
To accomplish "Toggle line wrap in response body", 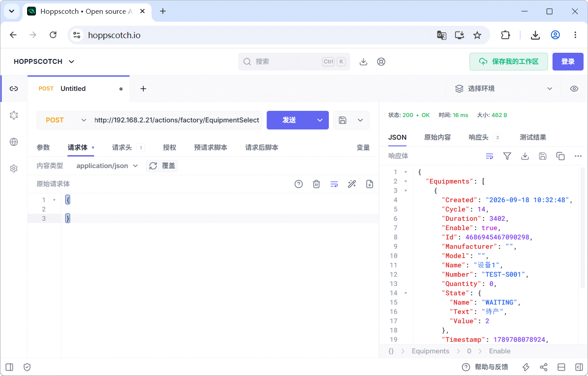I will tap(489, 156).
